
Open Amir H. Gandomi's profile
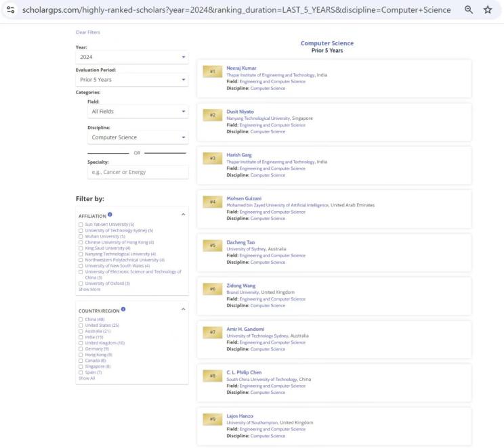click(x=246, y=329)
